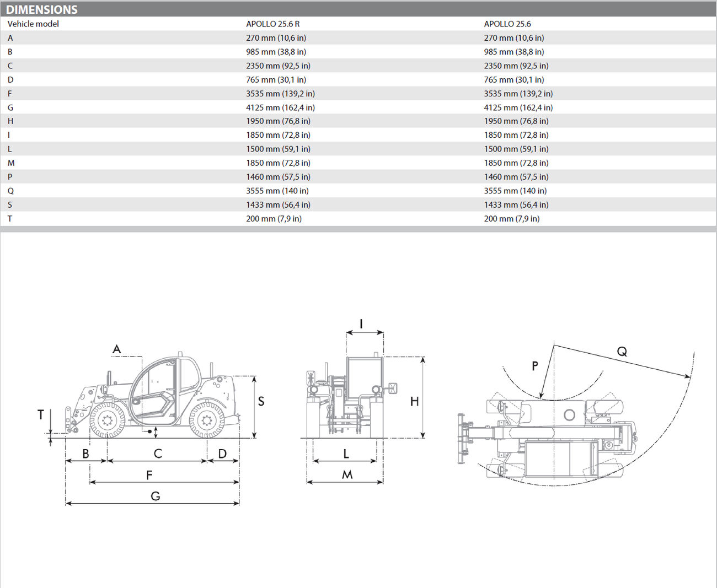Click row D value in the last column
This screenshot has height=588, width=717.
point(514,80)
